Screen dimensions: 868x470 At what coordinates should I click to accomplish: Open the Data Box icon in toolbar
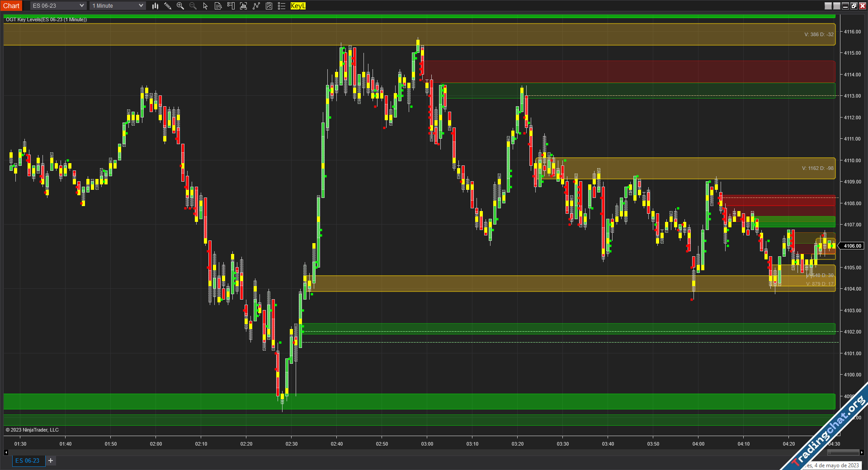point(218,6)
